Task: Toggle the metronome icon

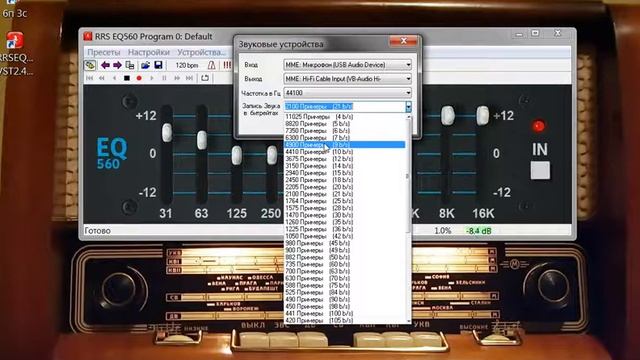Action: pos(211,65)
